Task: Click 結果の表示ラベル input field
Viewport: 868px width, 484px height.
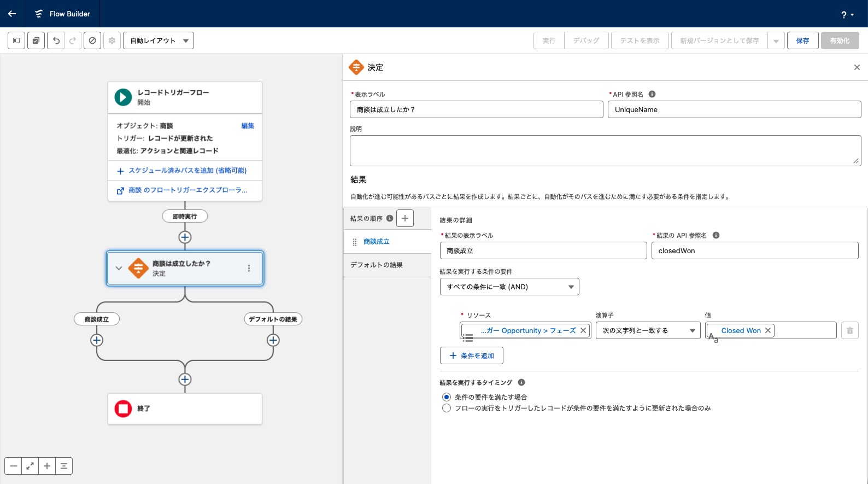Action: click(543, 250)
